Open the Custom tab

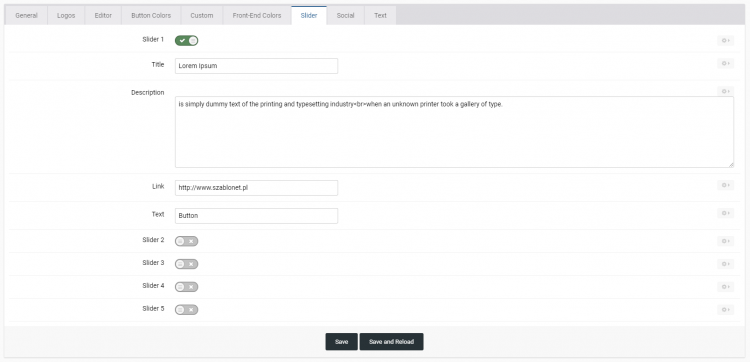[x=202, y=15]
